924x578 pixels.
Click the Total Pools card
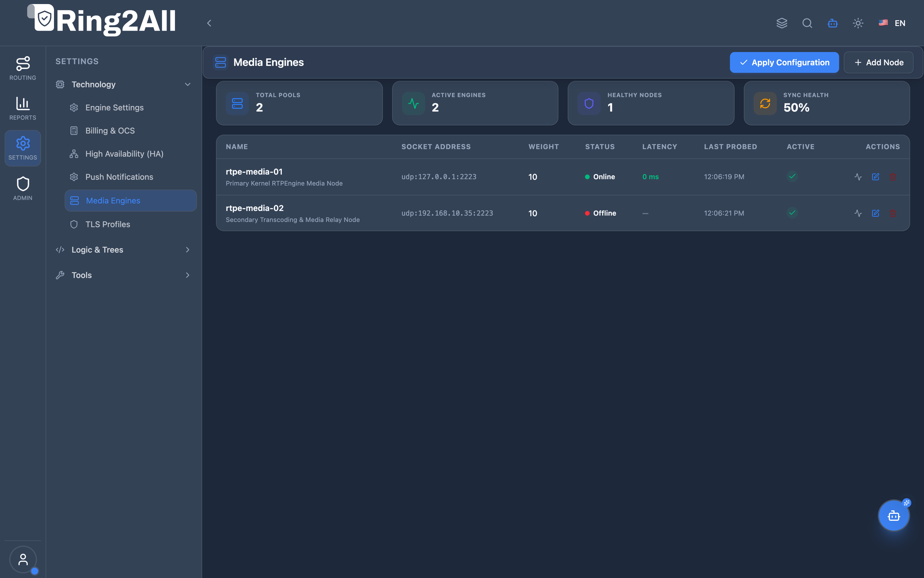point(299,103)
